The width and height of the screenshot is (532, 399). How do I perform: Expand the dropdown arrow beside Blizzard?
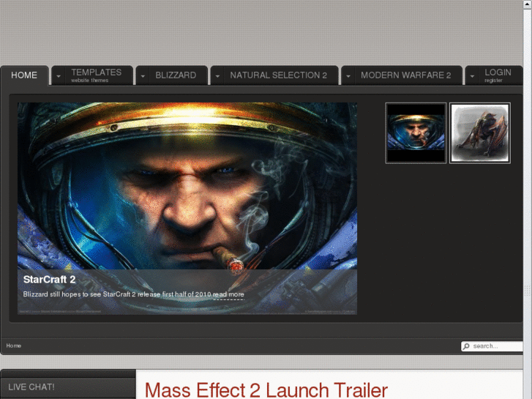coord(143,76)
